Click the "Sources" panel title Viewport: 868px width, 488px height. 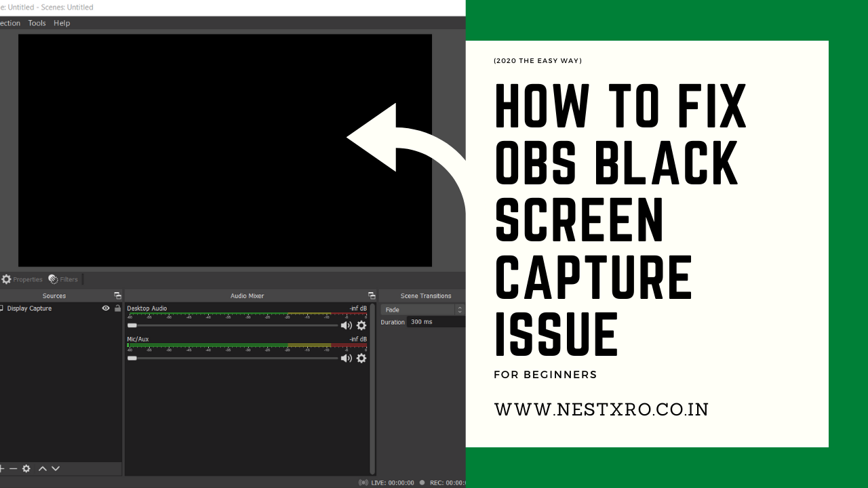tap(54, 296)
